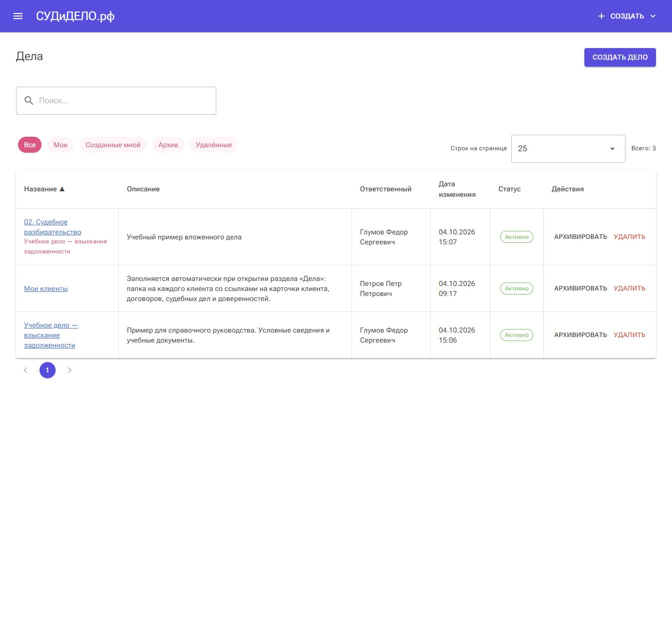Expand rows per page selector showing 25
This screenshot has height=627, width=672.
[568, 149]
